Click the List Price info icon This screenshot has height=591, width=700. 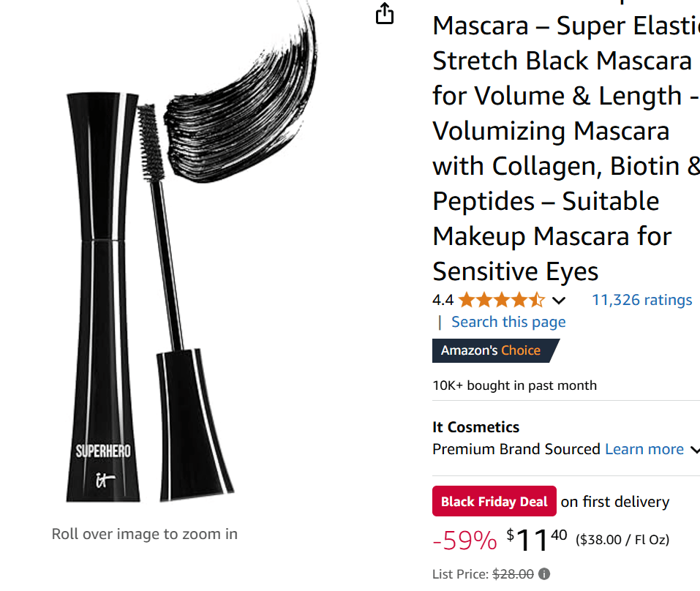pyautogui.click(x=544, y=574)
